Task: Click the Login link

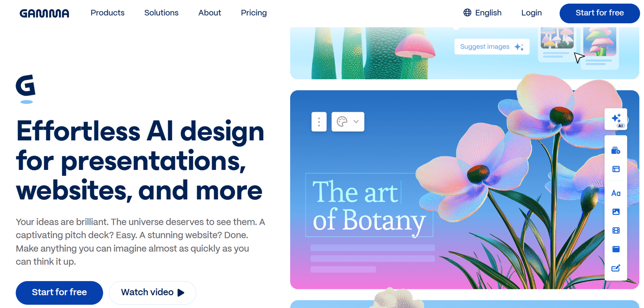Action: (531, 13)
